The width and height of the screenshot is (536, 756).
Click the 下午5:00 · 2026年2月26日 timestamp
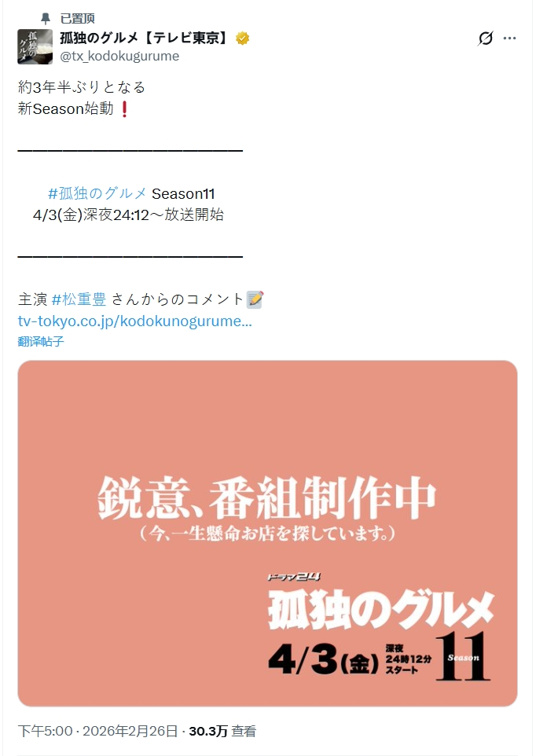click(98, 731)
